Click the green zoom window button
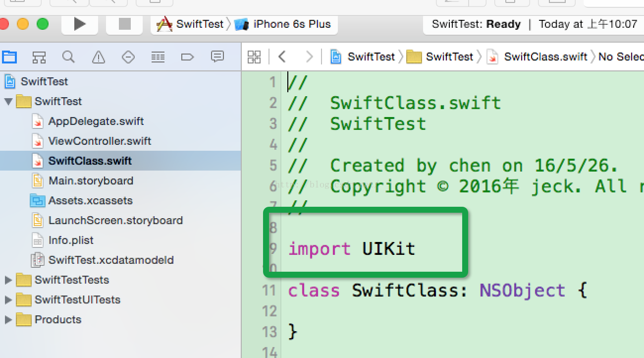This screenshot has width=644, height=358. [43, 23]
